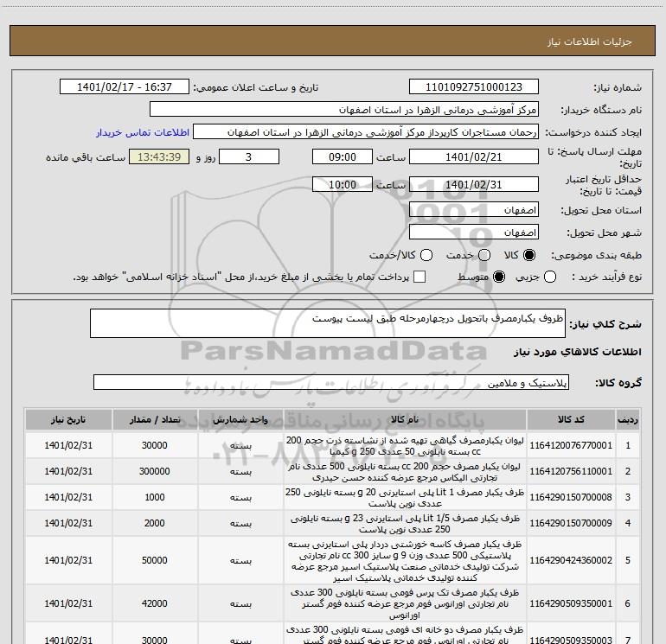This screenshot has height=644, width=666.
Task: Click the delivery province field اصفهان
Action: [474, 210]
